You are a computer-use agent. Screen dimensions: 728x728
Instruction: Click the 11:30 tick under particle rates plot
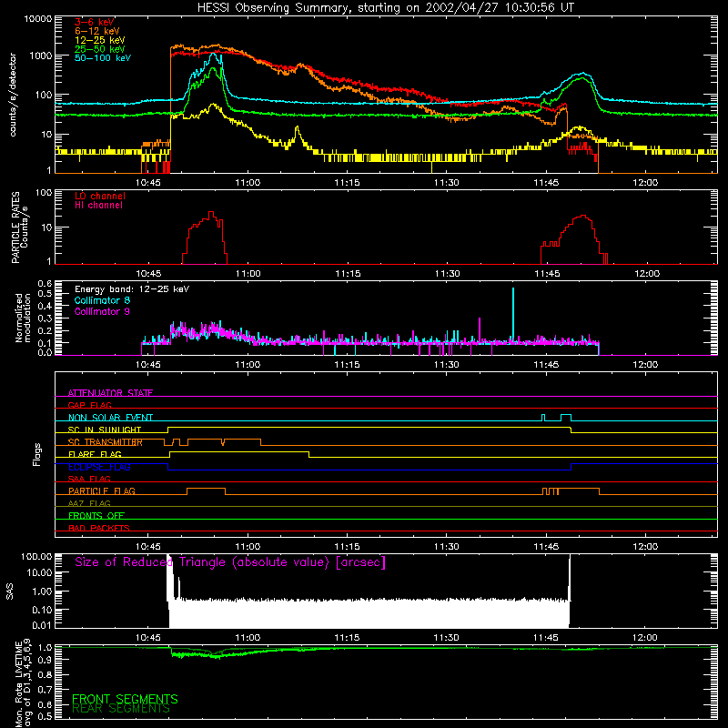(447, 274)
